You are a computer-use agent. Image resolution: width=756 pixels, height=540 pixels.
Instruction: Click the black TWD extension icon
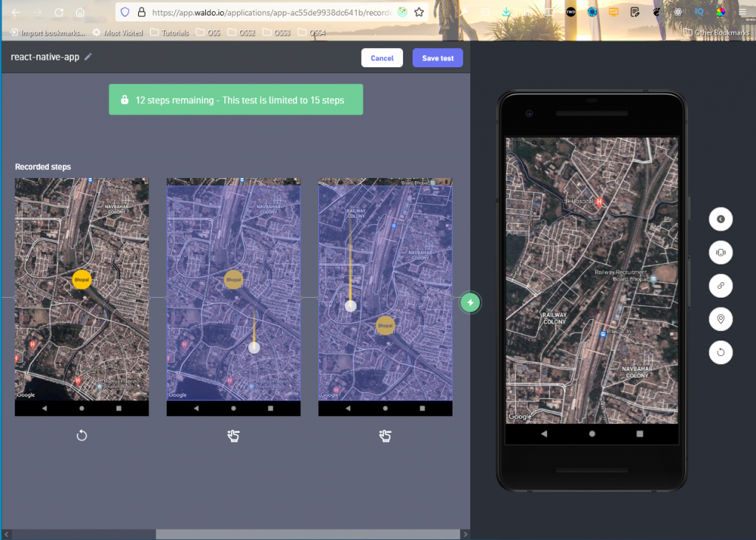click(x=571, y=12)
